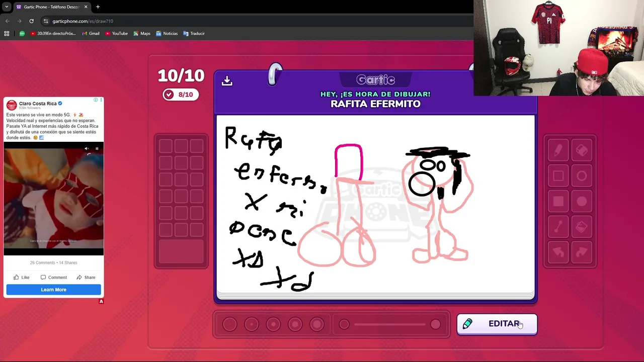Open the custom color box below swatches
644x362 pixels.
tap(181, 251)
